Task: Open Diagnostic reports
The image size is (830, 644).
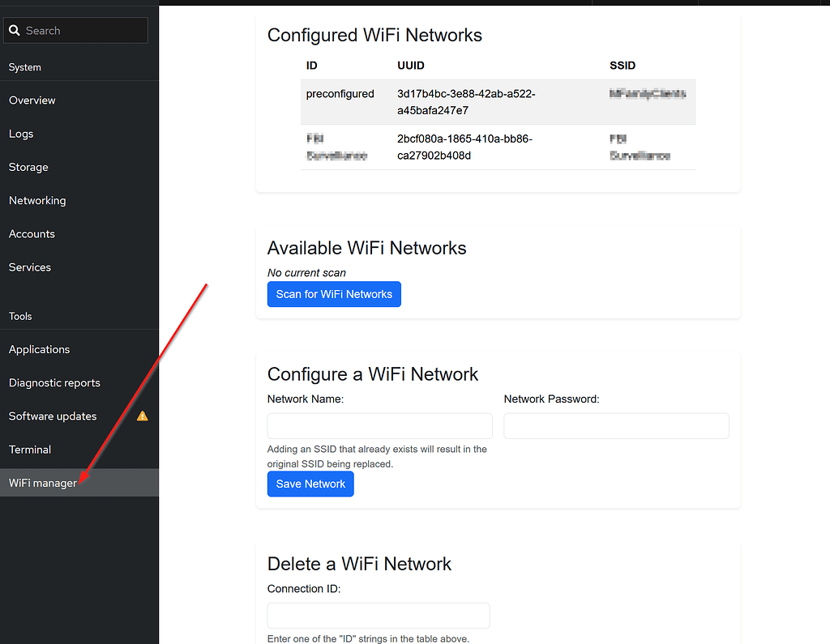Action: point(53,382)
